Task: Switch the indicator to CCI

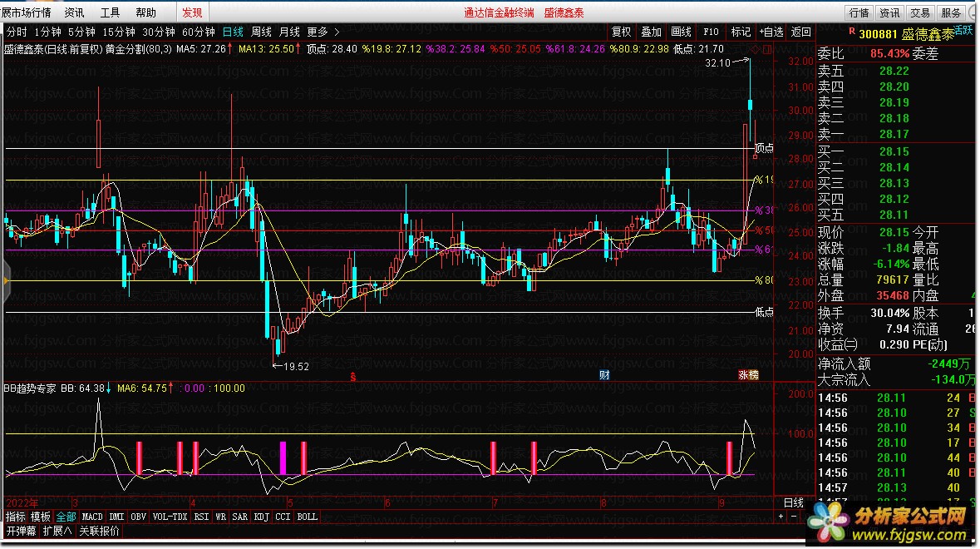Action: pos(283,517)
